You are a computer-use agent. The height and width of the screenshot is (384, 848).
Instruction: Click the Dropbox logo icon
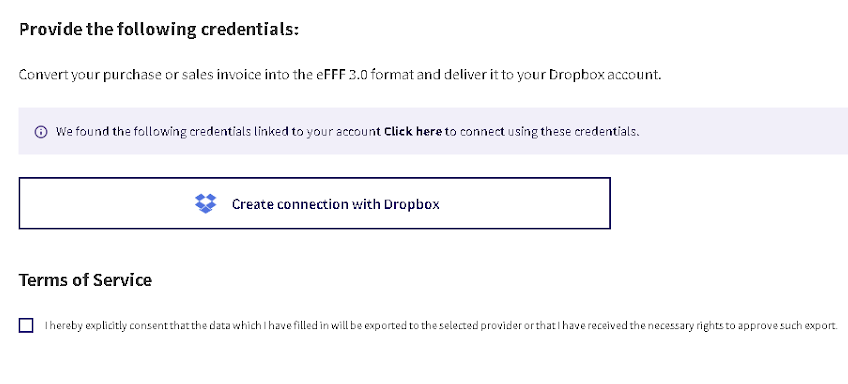(x=206, y=203)
